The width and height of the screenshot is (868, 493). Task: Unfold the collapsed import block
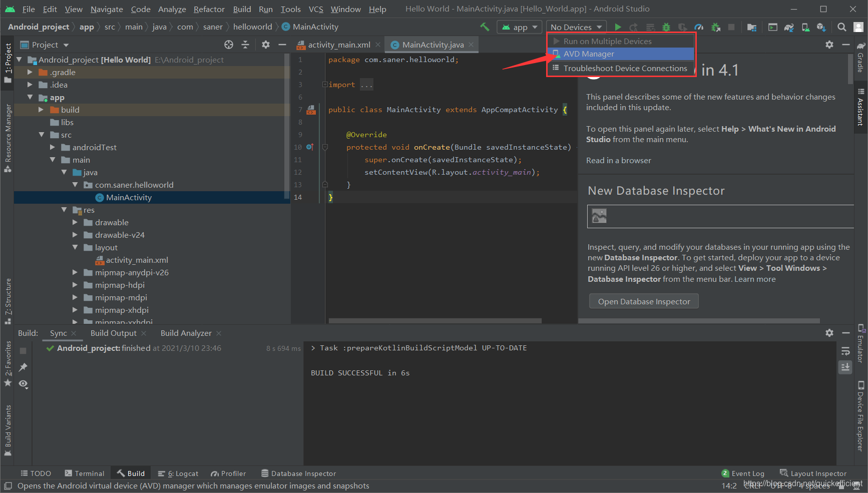(325, 85)
